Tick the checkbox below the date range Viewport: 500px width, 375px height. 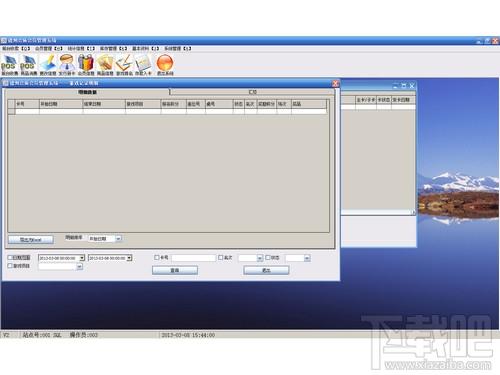click(x=10, y=266)
